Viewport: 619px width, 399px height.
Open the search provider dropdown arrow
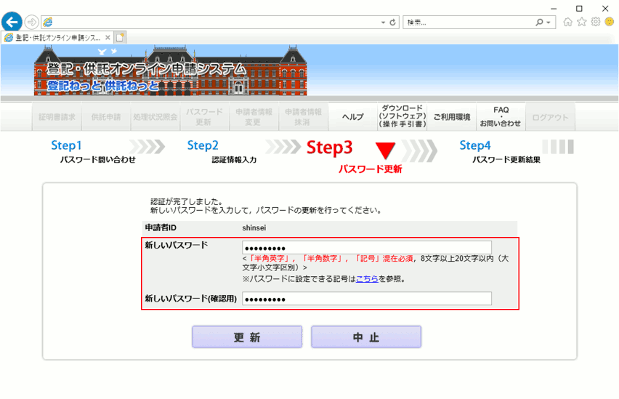(x=548, y=22)
